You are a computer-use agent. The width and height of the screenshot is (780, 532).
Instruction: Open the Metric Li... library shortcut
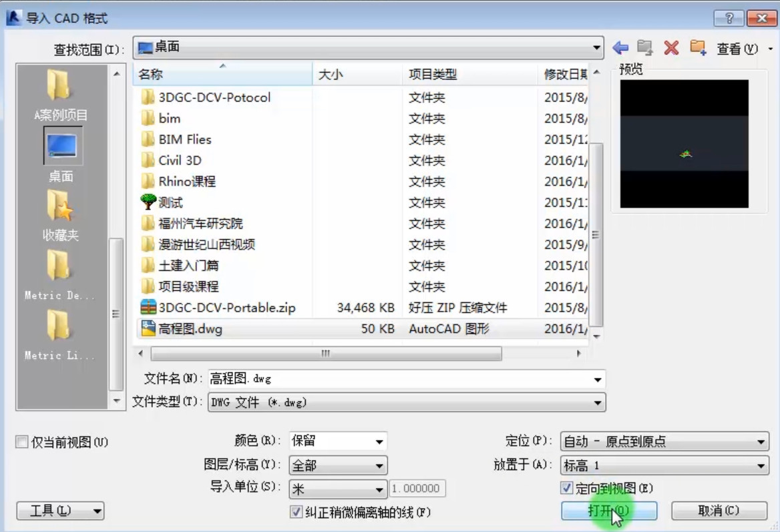59,335
